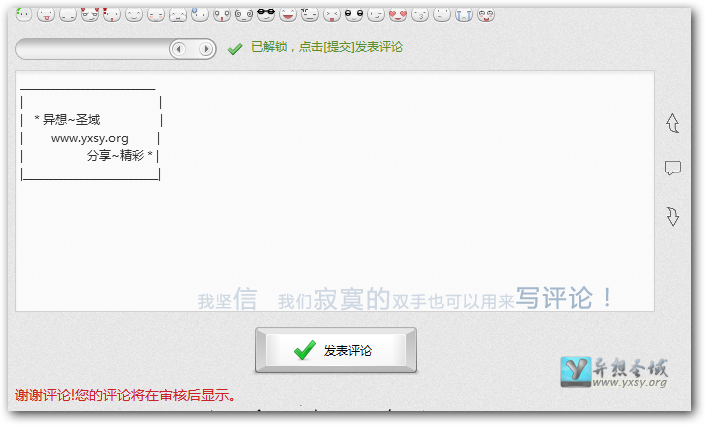Viewport: 705px width, 425px height.
Task: Insert the tongue-out emoji second in row
Action: [45, 14]
